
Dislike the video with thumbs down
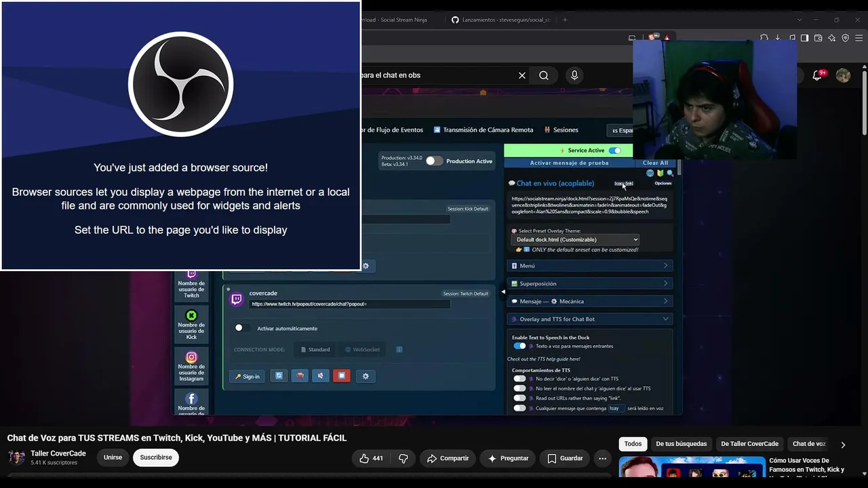pos(403,458)
